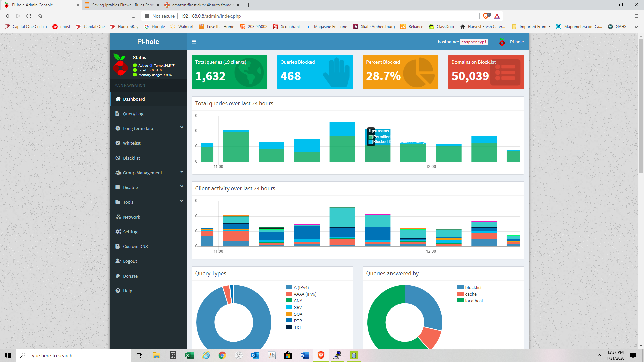Viewport: 644px width, 362px height.
Task: Click the Network sidebar icon
Action: pyautogui.click(x=118, y=217)
